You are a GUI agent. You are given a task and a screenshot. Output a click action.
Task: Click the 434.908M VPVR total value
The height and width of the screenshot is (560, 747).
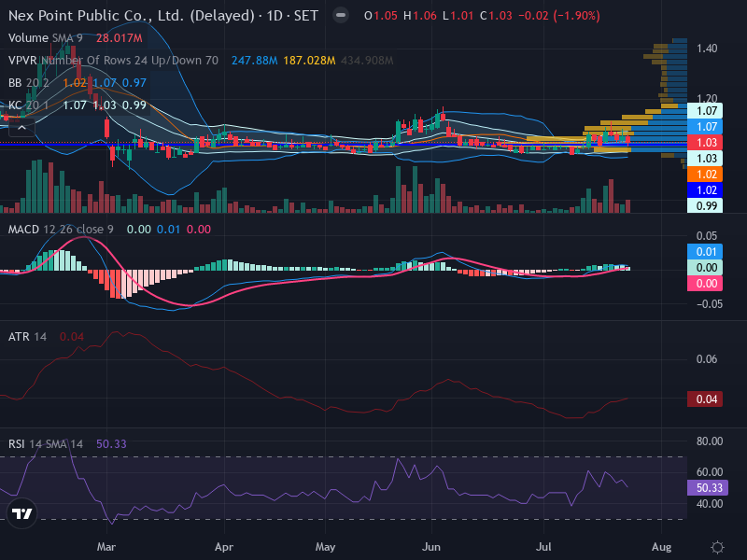point(367,61)
